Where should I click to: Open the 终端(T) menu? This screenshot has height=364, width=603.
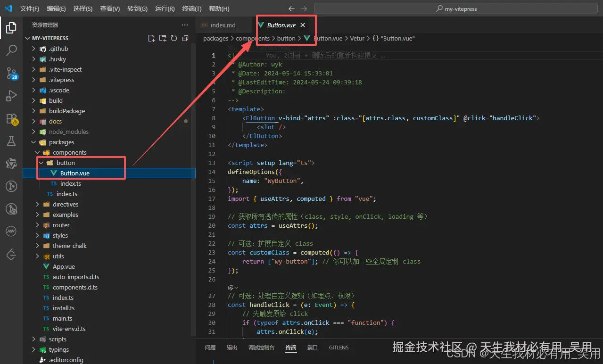point(191,9)
